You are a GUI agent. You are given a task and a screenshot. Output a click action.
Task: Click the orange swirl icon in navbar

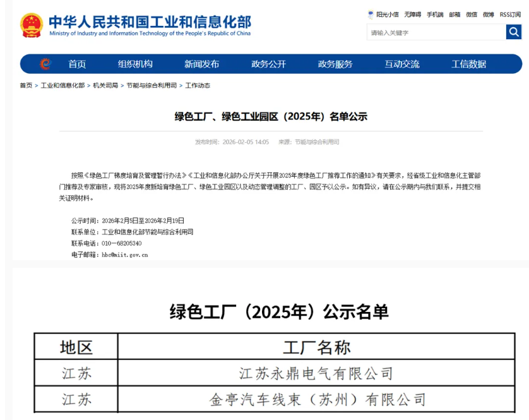point(45,64)
